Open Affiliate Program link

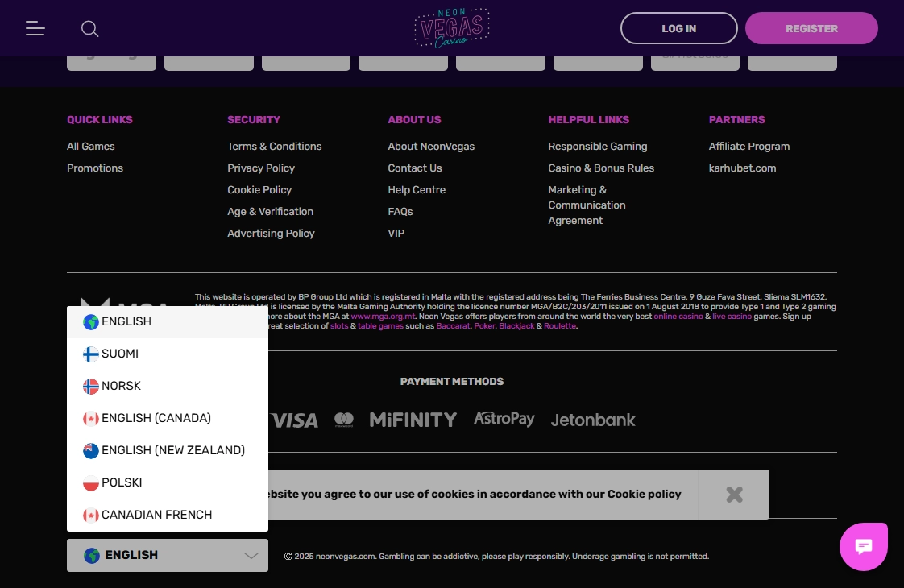pyautogui.click(x=749, y=147)
